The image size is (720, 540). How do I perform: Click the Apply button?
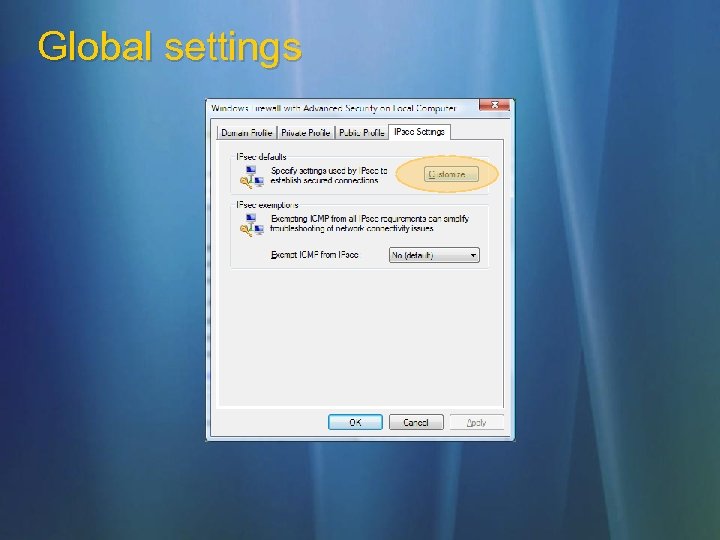pos(477,422)
